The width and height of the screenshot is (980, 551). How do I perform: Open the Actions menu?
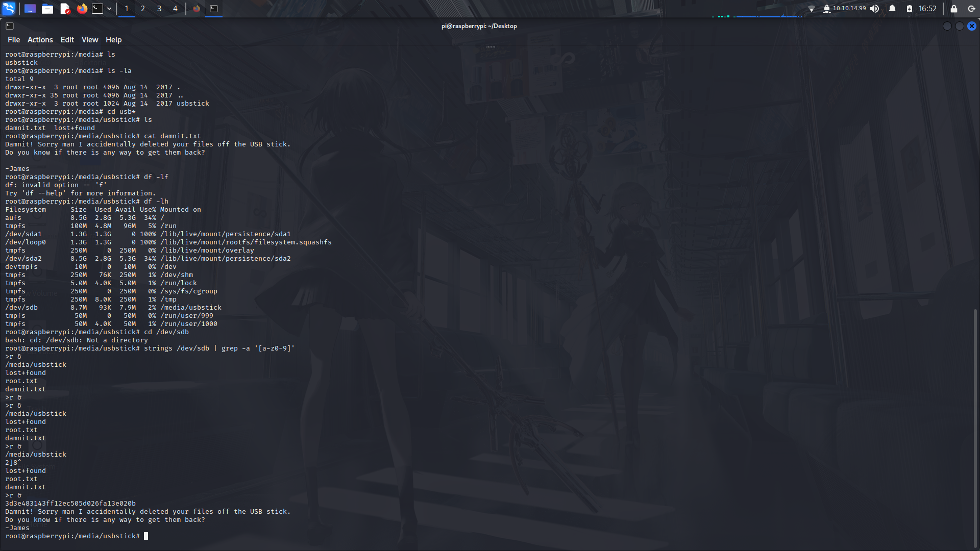(40, 39)
